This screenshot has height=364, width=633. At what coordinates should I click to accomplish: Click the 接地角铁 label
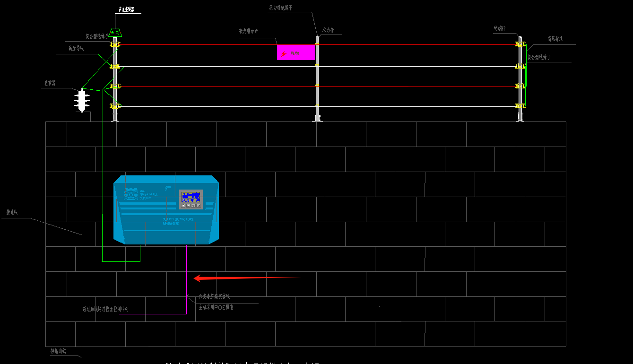59,351
